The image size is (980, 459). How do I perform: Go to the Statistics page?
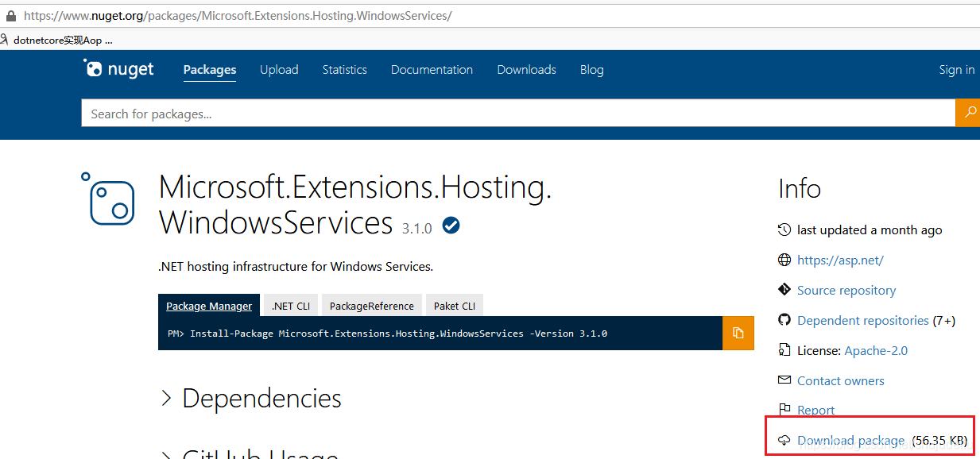(x=345, y=70)
